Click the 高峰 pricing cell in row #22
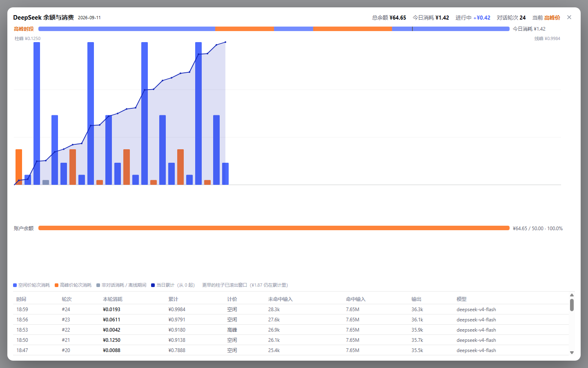The width and height of the screenshot is (588, 368). click(x=232, y=330)
